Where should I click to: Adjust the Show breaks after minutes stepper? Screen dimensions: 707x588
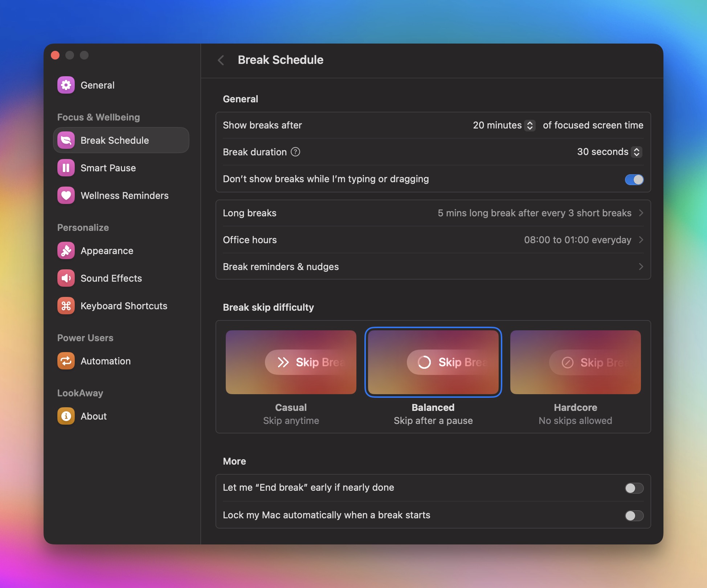click(x=531, y=125)
